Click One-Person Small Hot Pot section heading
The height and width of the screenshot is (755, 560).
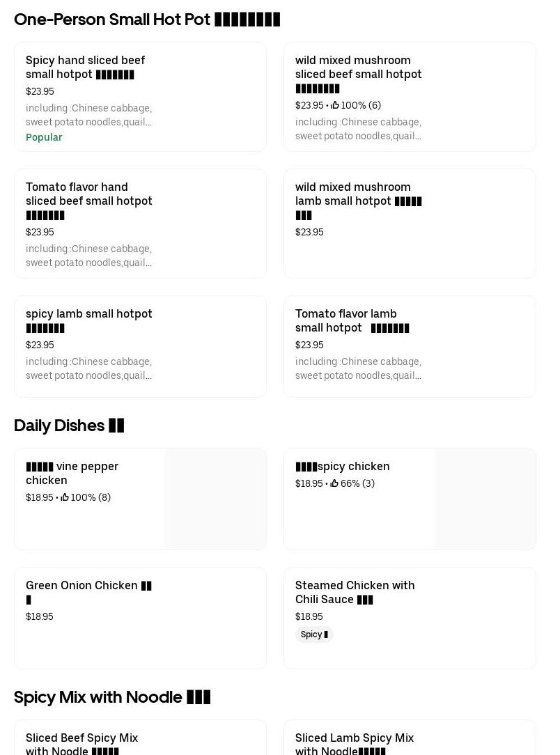tap(147, 20)
